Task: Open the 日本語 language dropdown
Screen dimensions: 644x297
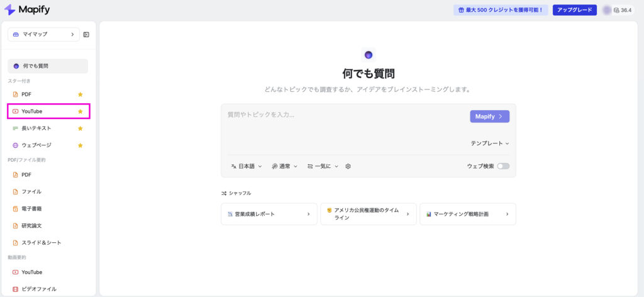Action: pos(247,166)
